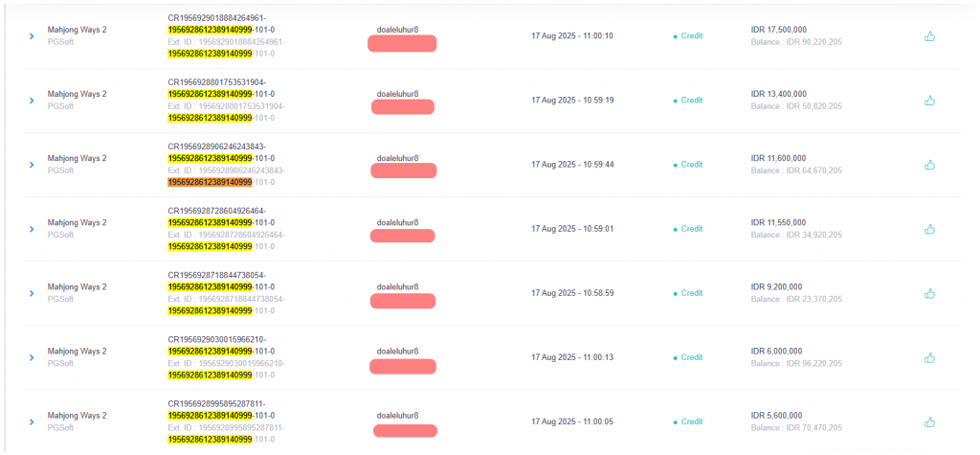Image resolution: width=980 pixels, height=455 pixels.
Task: Click thumbs-up icon for IDR 11,550,000 row
Action: pyautogui.click(x=929, y=229)
